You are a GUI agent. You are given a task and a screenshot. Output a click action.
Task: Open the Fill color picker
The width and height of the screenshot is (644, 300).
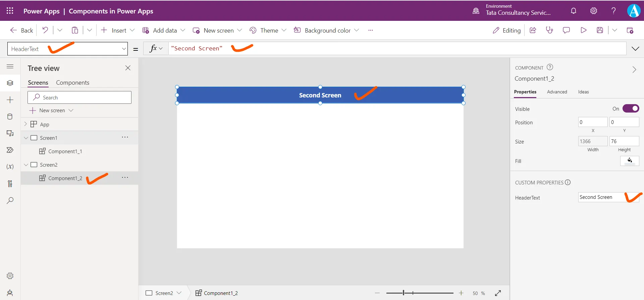pos(630,161)
